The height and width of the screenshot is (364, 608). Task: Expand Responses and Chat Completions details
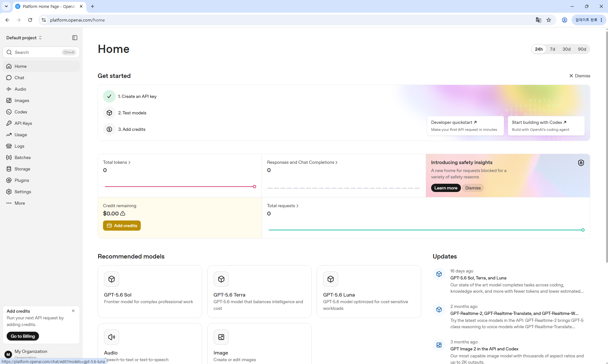[302, 162]
